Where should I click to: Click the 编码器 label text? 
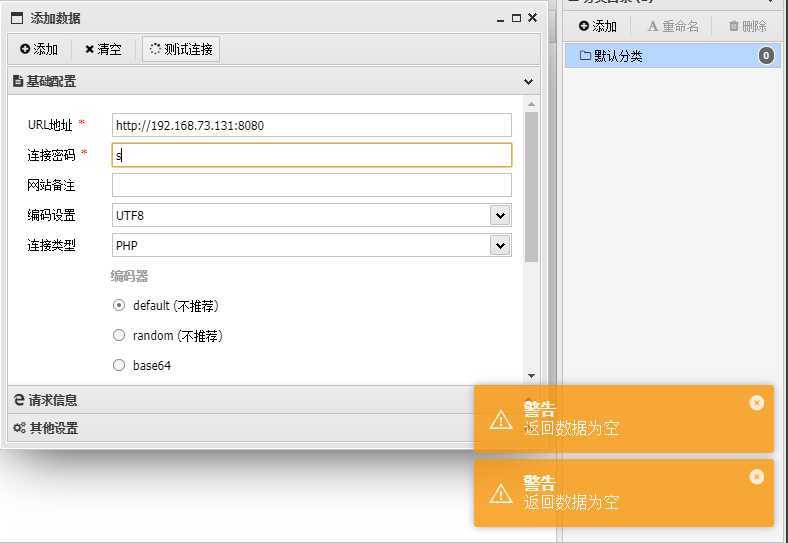(129, 276)
